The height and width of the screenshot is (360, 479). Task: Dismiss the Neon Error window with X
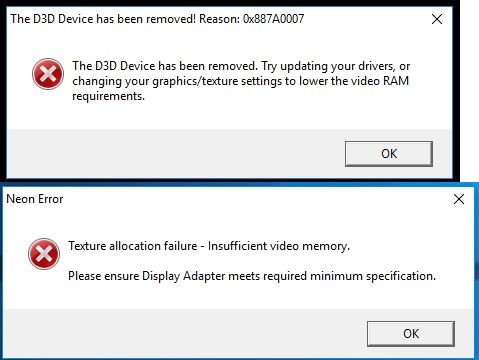(x=459, y=199)
